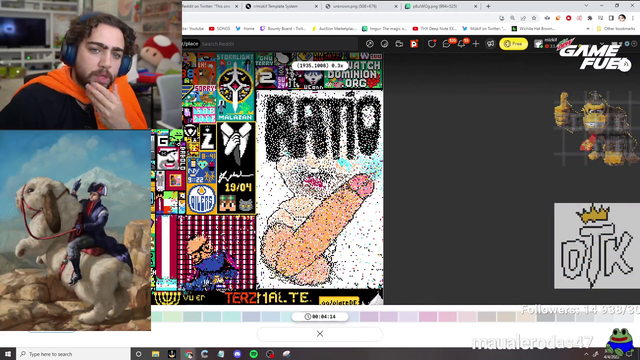Click the 00:04:14 cooldown timer pill
The height and width of the screenshot is (360, 640).
click(320, 316)
